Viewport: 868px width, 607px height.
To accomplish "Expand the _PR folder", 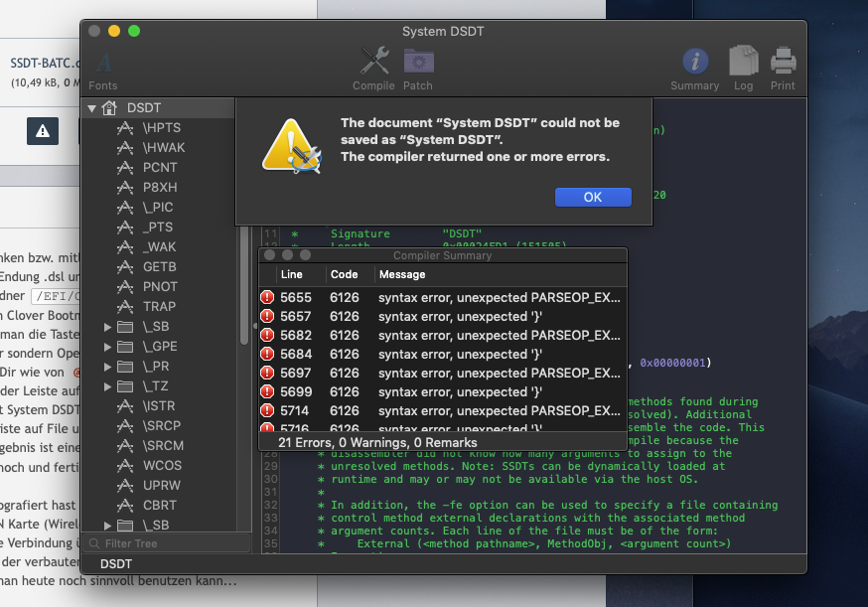I will click(x=108, y=366).
